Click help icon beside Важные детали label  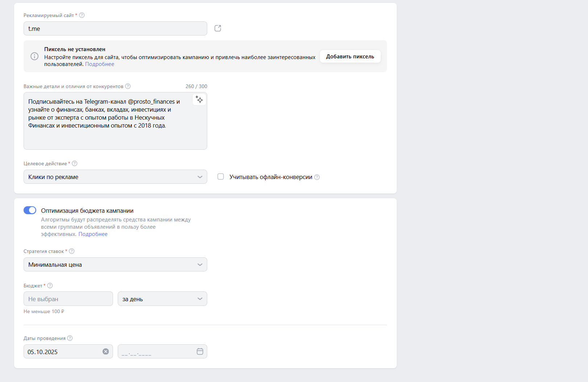pyautogui.click(x=128, y=86)
